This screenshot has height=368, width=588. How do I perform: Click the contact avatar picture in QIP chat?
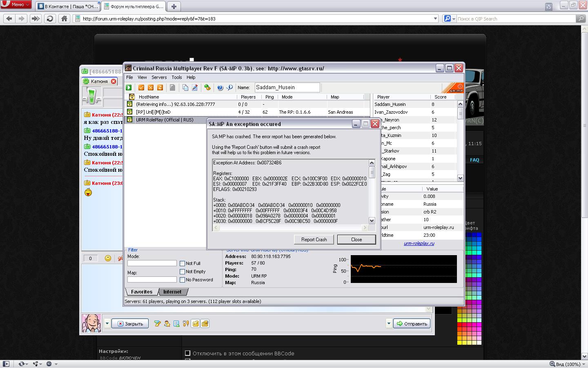click(91, 323)
